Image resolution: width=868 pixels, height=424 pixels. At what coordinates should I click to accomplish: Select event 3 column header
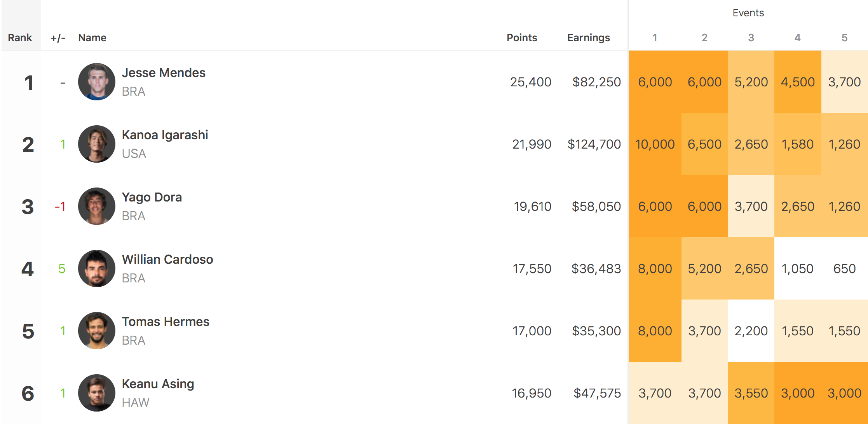point(751,38)
